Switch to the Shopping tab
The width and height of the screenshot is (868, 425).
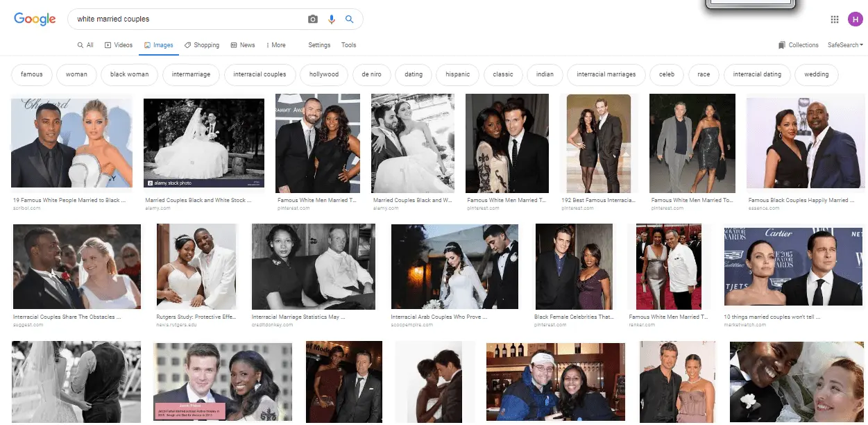coord(202,45)
